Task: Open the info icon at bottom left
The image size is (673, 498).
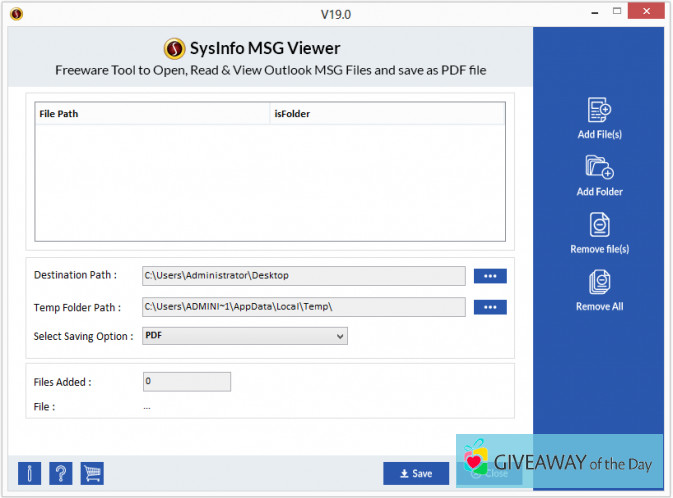Action: (x=29, y=473)
